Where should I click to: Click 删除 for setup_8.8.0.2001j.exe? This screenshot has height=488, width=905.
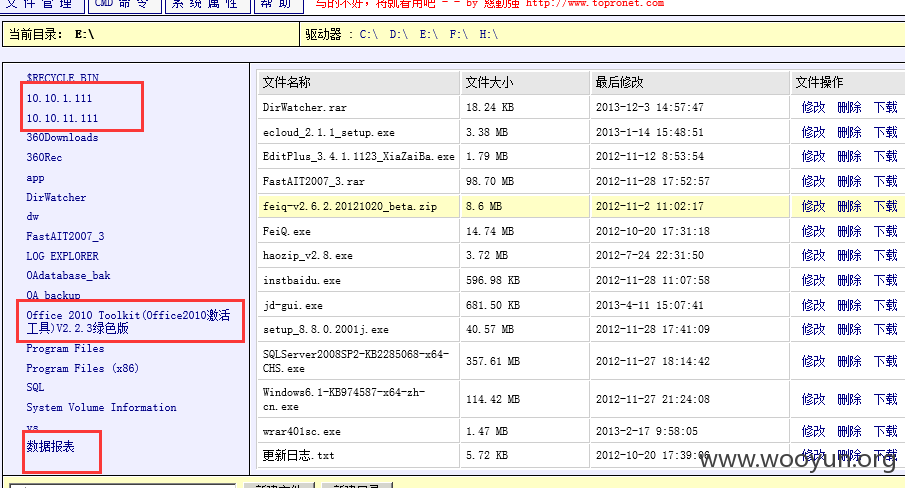pyautogui.click(x=850, y=329)
